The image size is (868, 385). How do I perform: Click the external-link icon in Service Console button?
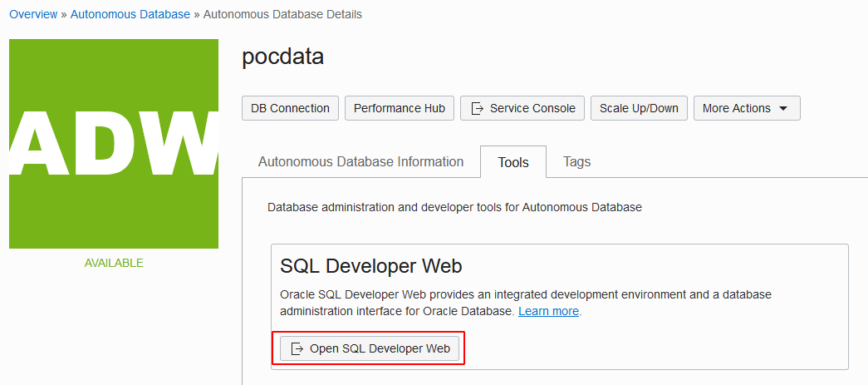pos(477,108)
